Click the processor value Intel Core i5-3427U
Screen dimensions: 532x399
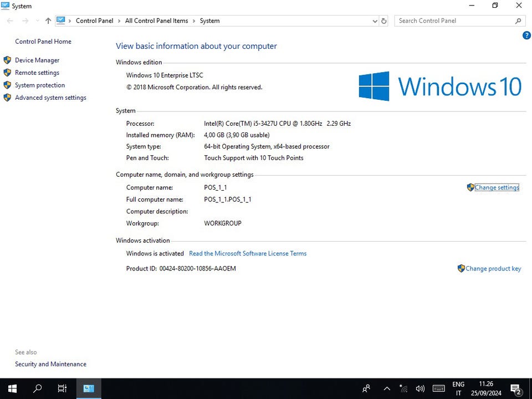[x=277, y=124]
